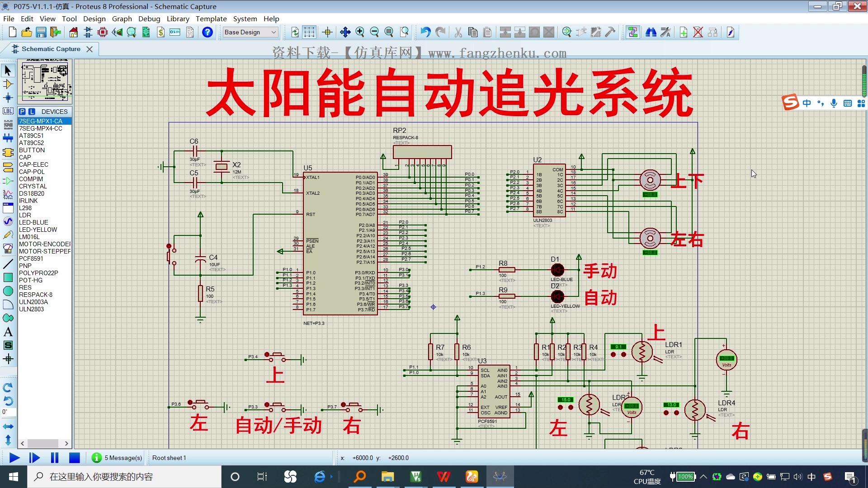
Task: Select the Terminals Mode tool
Action: 7,166
